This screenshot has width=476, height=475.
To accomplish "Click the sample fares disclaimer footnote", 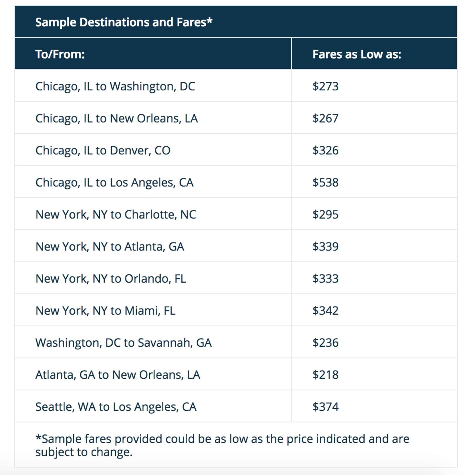I will pos(222,445).
